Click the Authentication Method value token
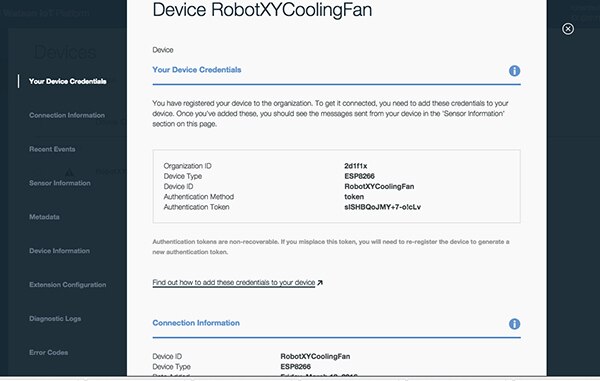 tap(354, 197)
